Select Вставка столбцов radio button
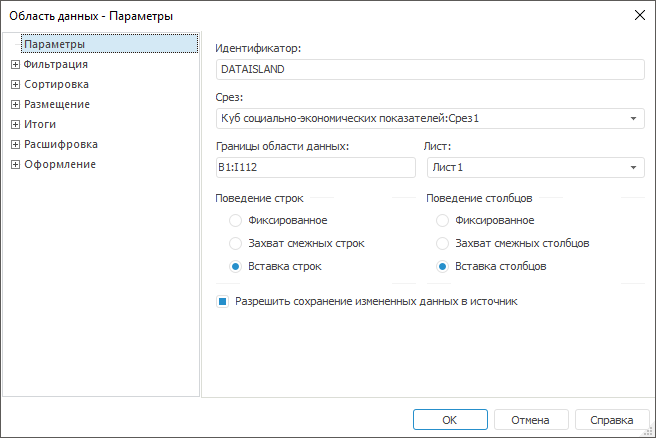 click(443, 266)
